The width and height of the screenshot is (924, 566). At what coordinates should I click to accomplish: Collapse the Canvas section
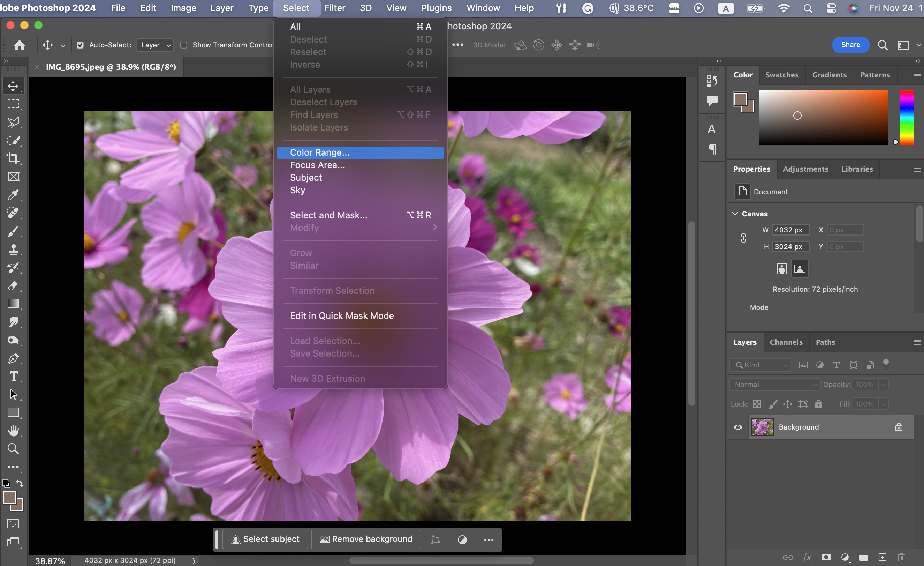[735, 214]
